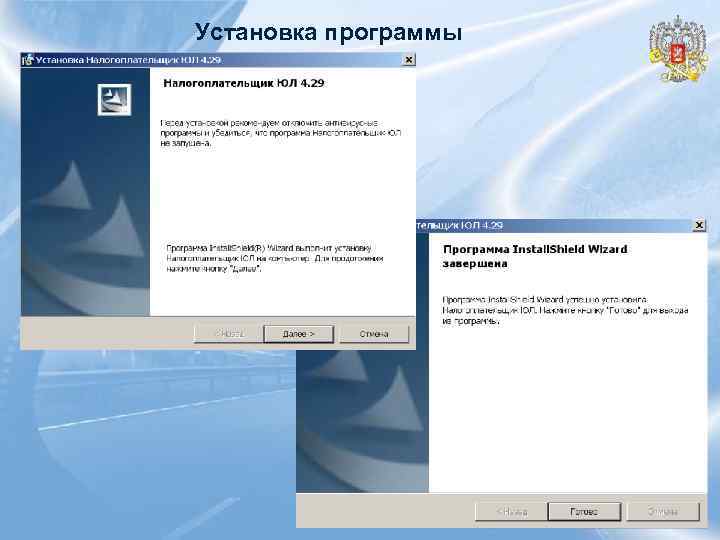The width and height of the screenshot is (720, 540).
Task: Click the successful installation message in second window
Action: pos(565,310)
